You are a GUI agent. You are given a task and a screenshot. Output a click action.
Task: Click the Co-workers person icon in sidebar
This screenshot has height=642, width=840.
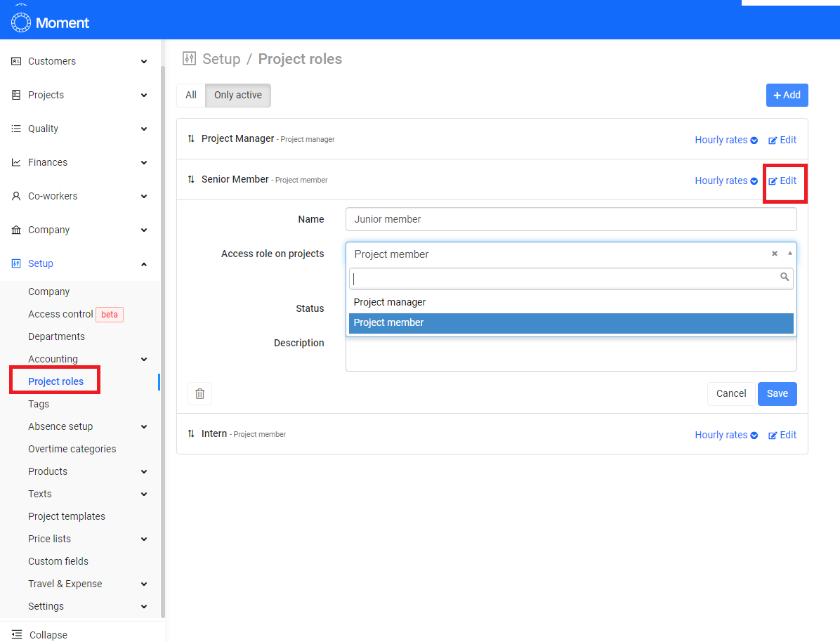pyautogui.click(x=16, y=196)
